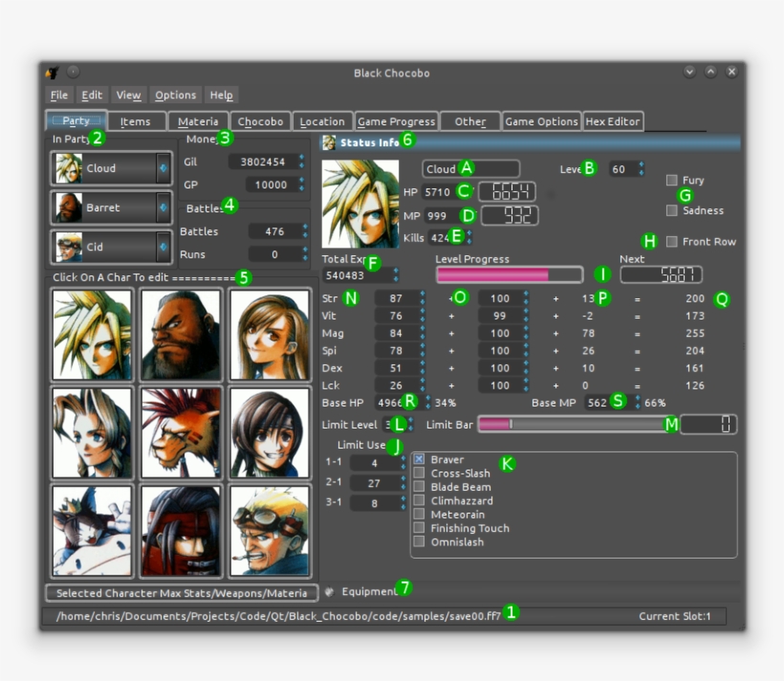Select Barret's portrait in character grid
This screenshot has height=681, width=784.
[x=181, y=334]
